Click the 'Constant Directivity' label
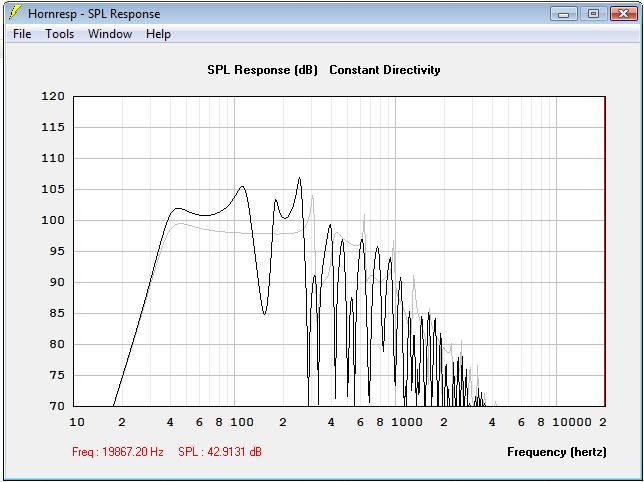 click(x=385, y=70)
